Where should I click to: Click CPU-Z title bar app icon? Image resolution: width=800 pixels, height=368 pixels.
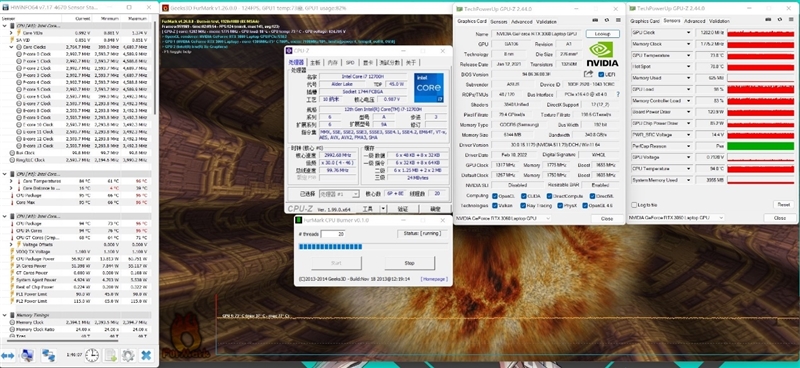(x=289, y=51)
